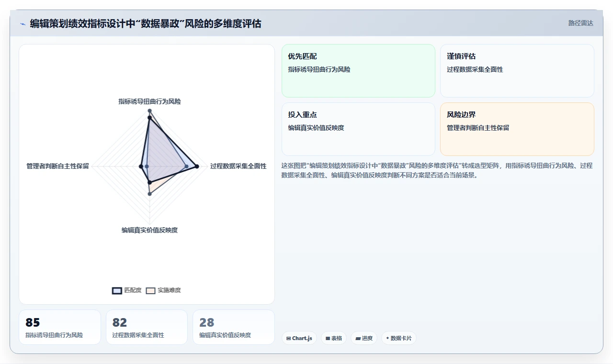Open the 谨慎评估 card
The width and height of the screenshot is (613, 364).
517,71
